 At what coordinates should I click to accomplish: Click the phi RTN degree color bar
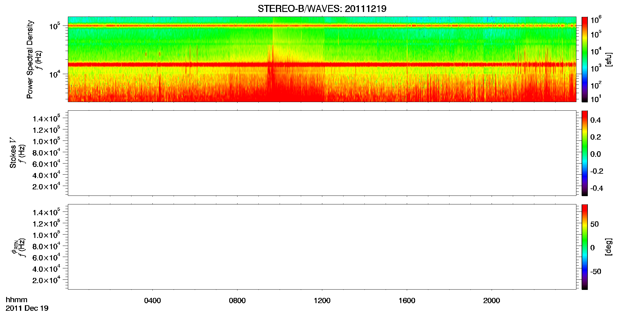(x=585, y=247)
